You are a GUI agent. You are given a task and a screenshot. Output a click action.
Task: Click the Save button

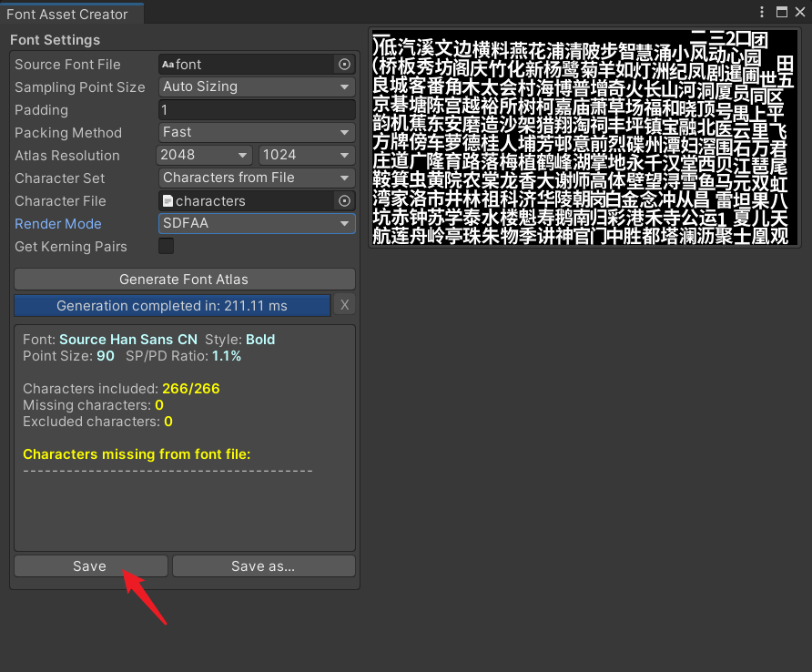91,566
